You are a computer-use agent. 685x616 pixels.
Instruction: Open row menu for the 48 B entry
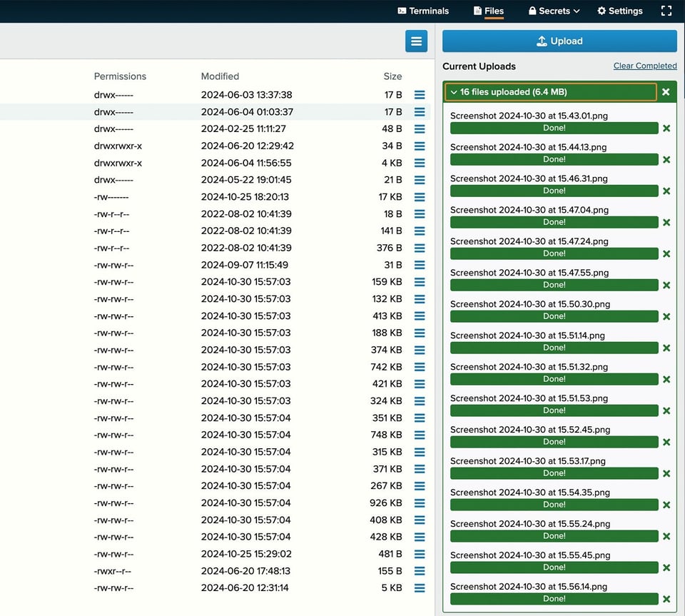pos(420,129)
